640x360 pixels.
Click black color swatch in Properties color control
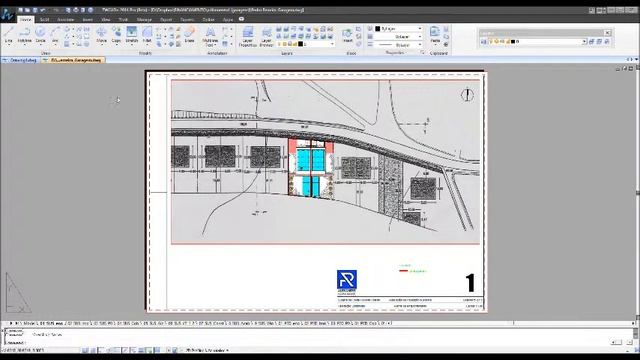[x=378, y=29]
